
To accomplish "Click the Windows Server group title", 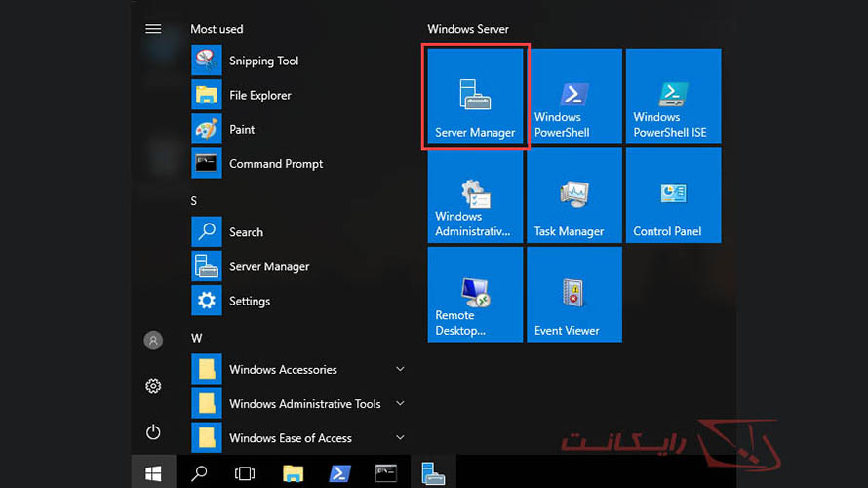I will click(468, 29).
